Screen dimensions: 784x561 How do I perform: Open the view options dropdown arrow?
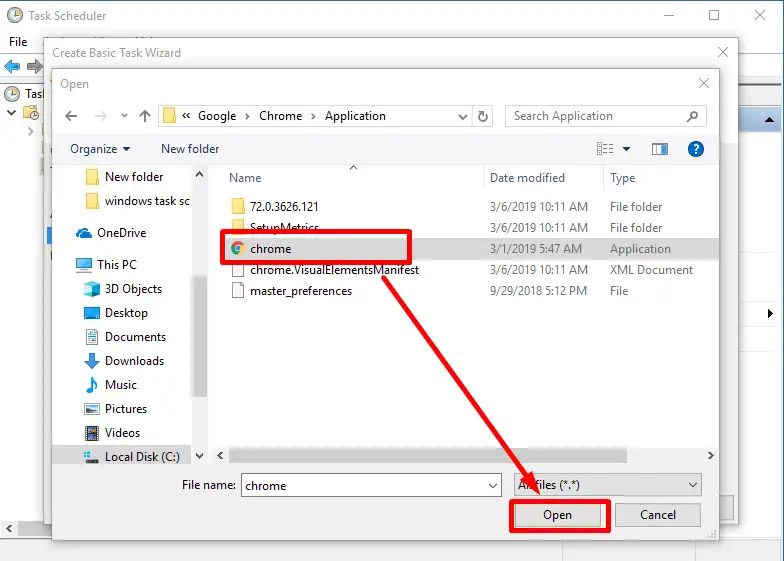point(626,149)
